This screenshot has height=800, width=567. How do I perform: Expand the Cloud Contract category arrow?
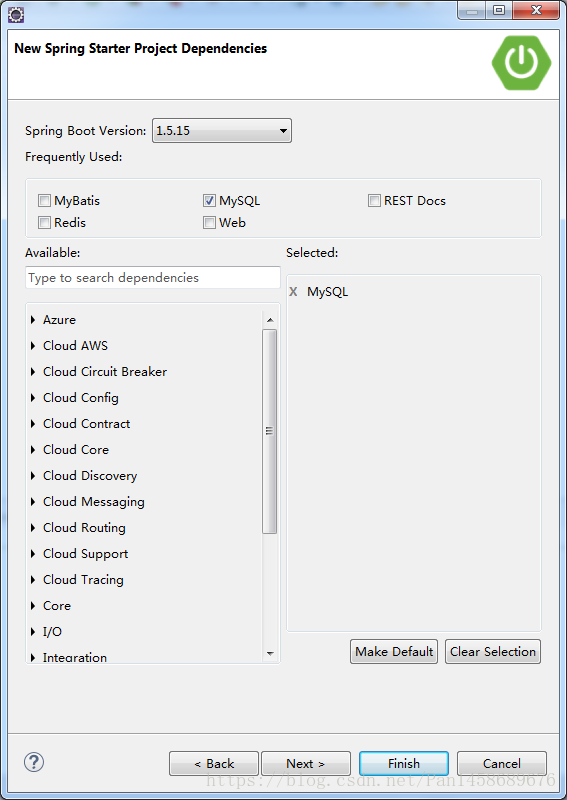33,423
